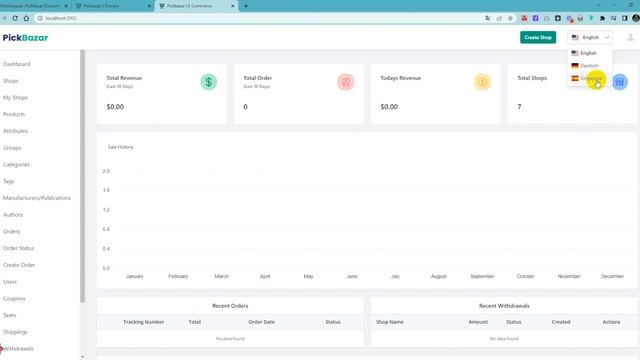Switch to the Multilingual Pickbazar Documentation tab
The height and width of the screenshot is (360, 640).
[35, 6]
